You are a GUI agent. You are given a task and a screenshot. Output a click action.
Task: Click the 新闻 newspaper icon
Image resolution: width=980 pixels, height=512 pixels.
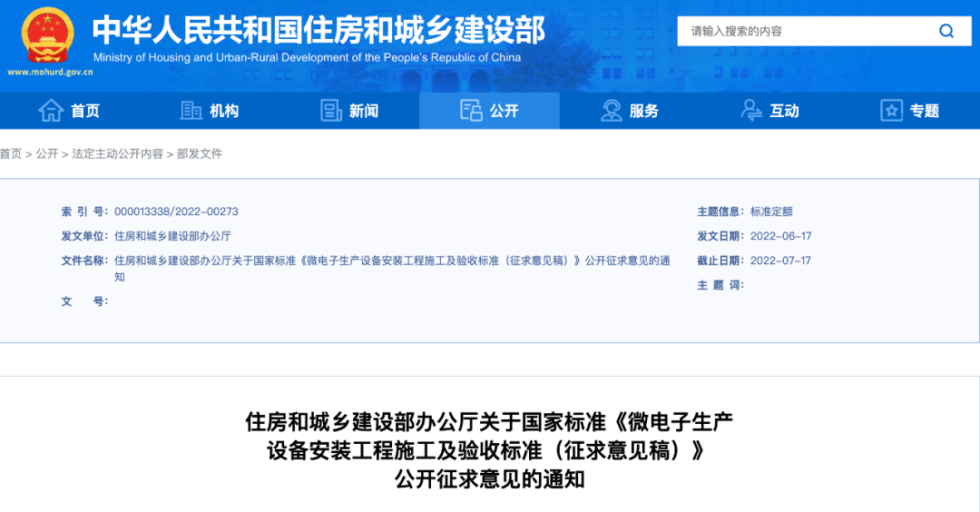331,111
